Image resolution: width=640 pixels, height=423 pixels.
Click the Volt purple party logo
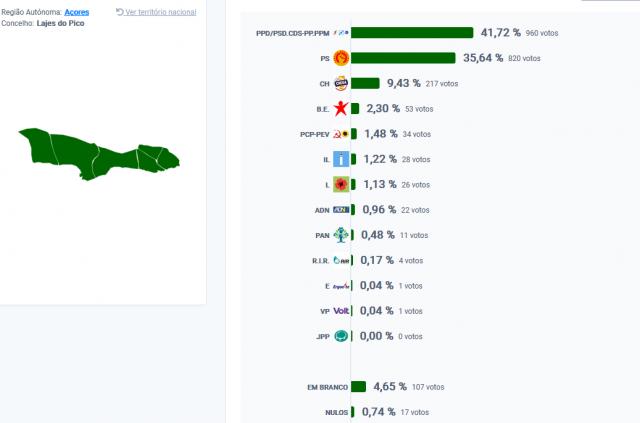pos(340,311)
